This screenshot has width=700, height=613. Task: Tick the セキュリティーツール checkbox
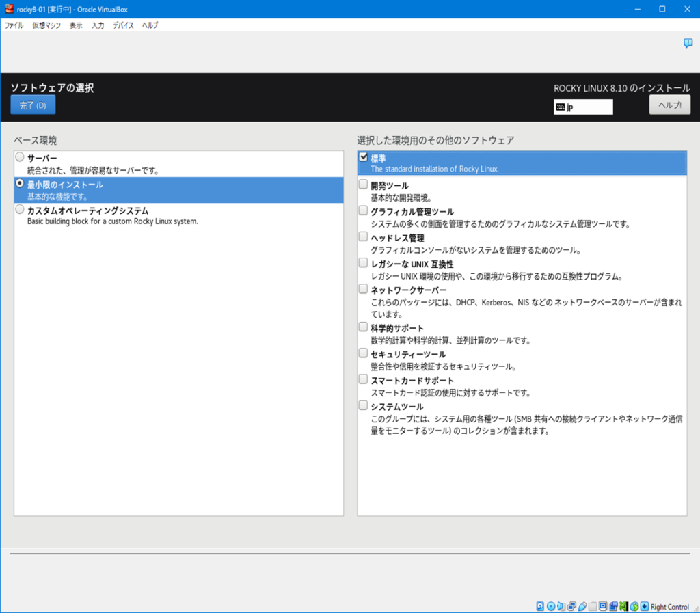tap(364, 353)
